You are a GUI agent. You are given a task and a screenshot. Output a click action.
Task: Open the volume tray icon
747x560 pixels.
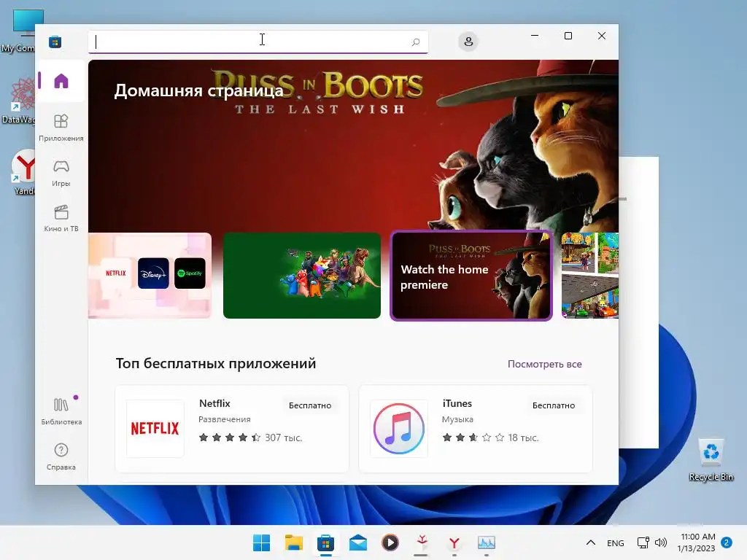coord(661,542)
